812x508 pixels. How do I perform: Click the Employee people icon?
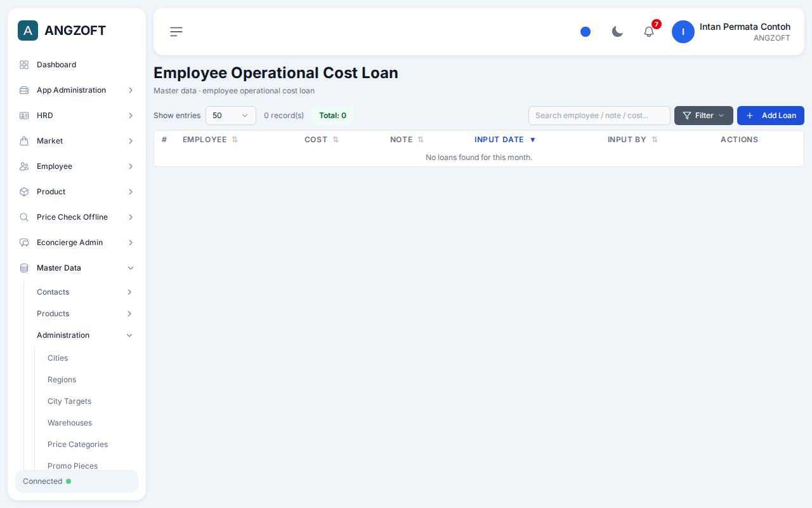(x=24, y=166)
